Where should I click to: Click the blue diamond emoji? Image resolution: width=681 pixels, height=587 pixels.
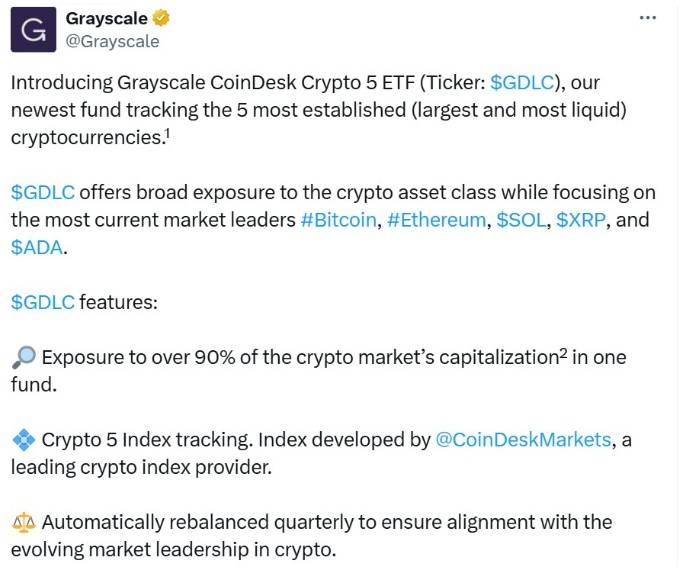24,440
